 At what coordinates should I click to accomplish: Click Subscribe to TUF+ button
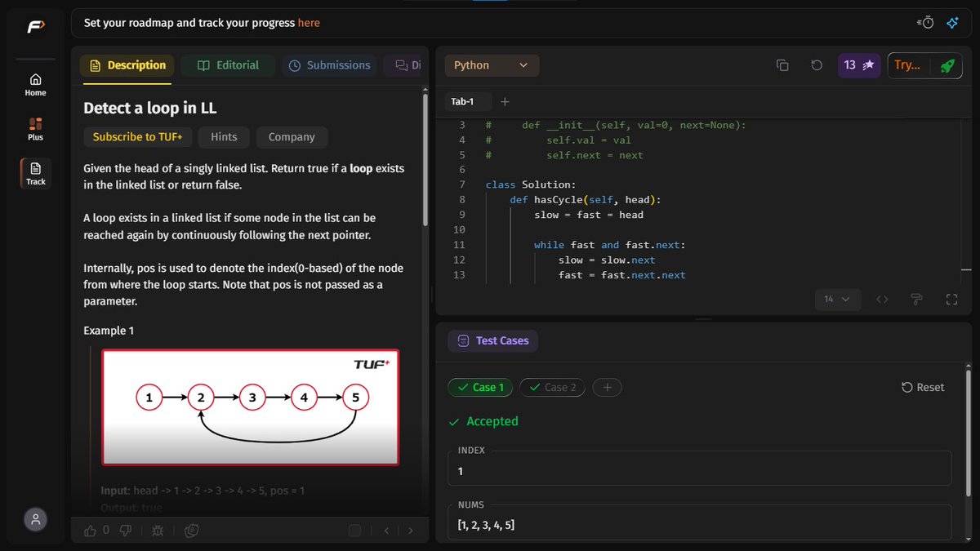tap(137, 137)
